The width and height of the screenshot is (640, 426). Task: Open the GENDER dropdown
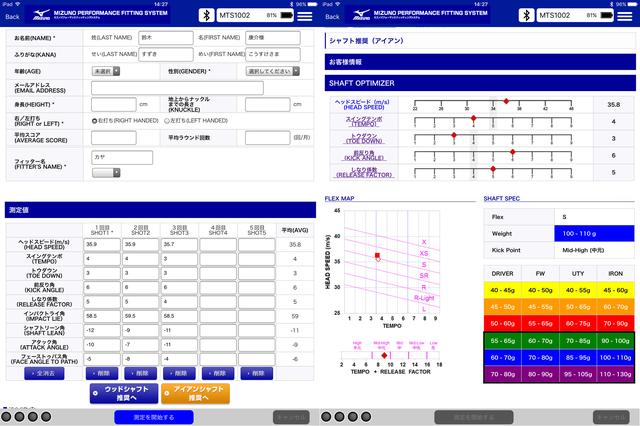(x=273, y=71)
